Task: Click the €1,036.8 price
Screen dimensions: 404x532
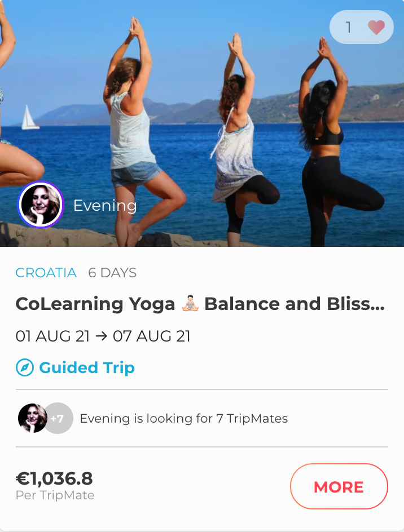Action: pyautogui.click(x=54, y=478)
